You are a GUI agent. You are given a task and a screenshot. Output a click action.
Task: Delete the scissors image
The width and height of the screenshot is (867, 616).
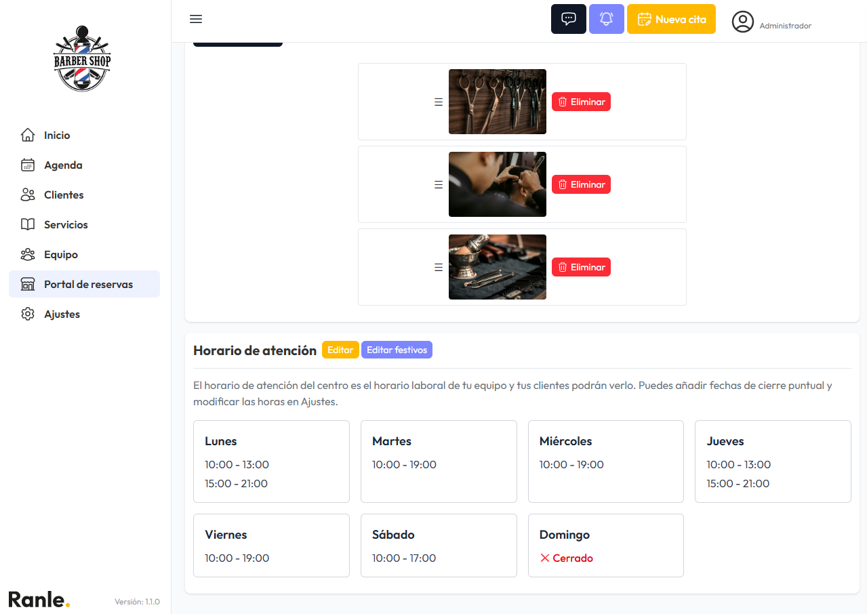[x=581, y=102]
